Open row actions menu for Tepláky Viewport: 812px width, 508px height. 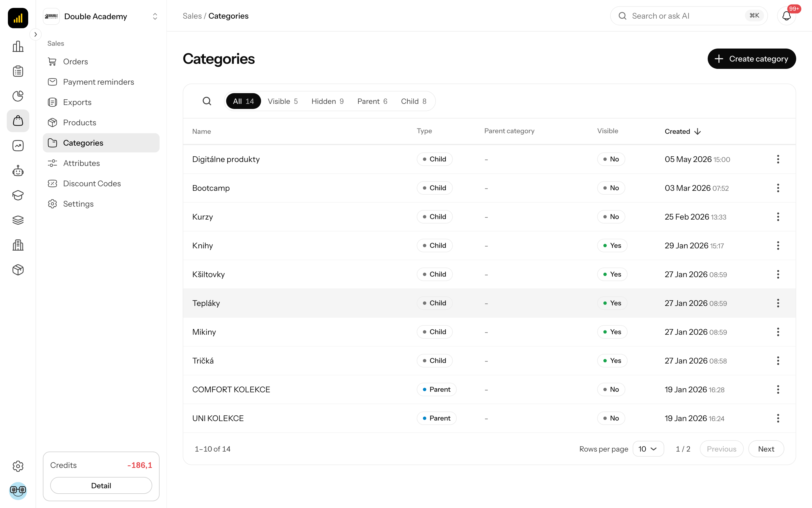tap(778, 303)
